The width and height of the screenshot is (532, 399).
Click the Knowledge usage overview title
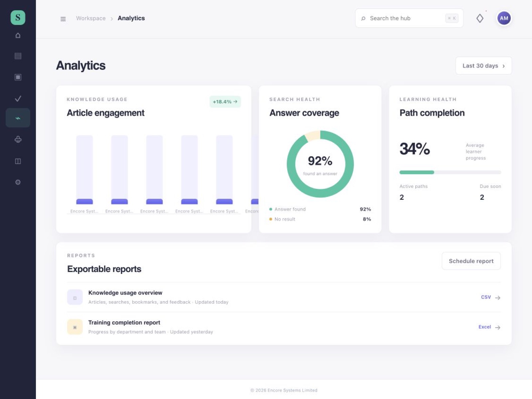[x=125, y=293]
